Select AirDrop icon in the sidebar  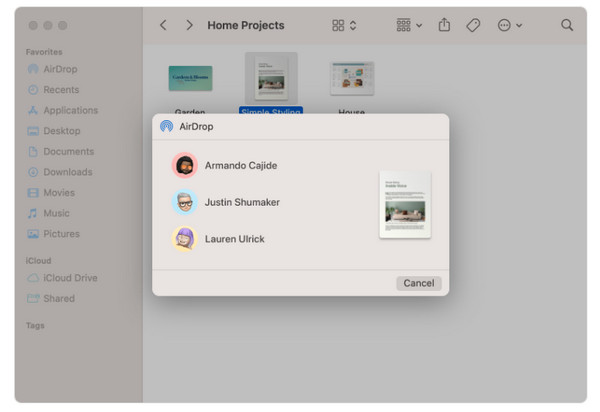[x=33, y=69]
